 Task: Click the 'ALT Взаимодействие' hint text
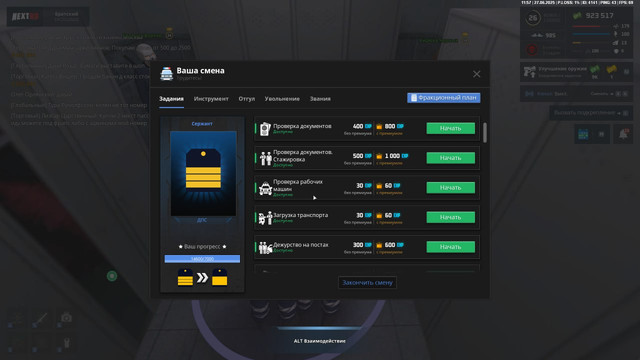pyautogui.click(x=320, y=341)
